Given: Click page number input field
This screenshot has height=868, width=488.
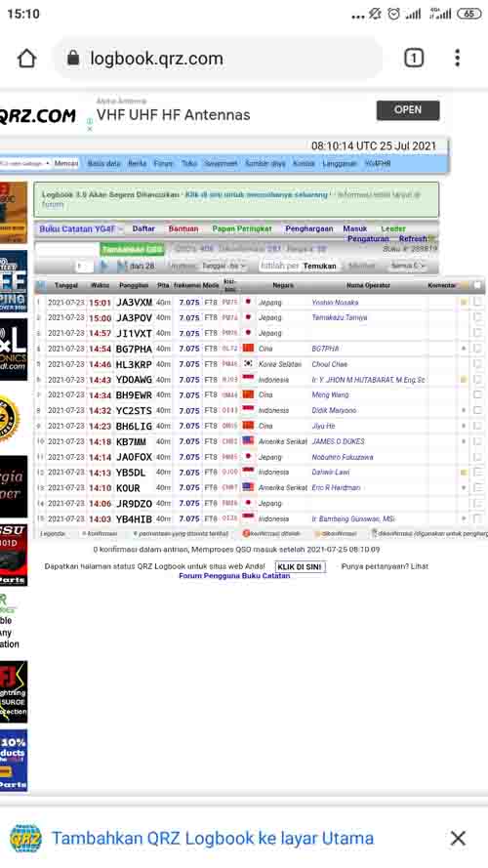Looking at the screenshot, I should (84, 267).
